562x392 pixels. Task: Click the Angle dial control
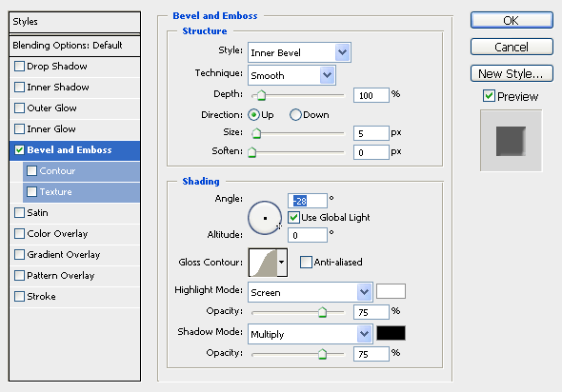pyautogui.click(x=265, y=218)
